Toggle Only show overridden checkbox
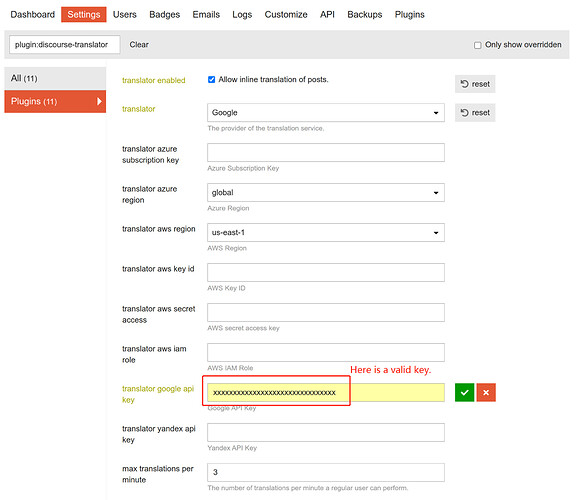The image size is (579, 500). [x=477, y=45]
